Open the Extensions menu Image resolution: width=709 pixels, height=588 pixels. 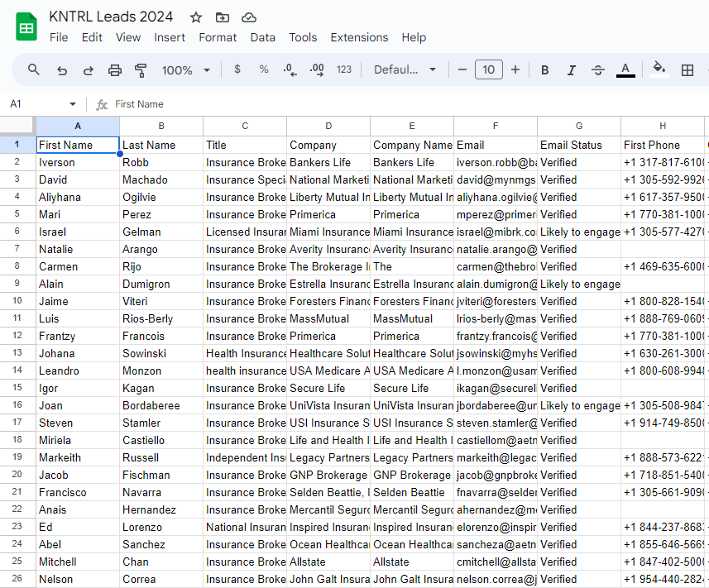(359, 37)
